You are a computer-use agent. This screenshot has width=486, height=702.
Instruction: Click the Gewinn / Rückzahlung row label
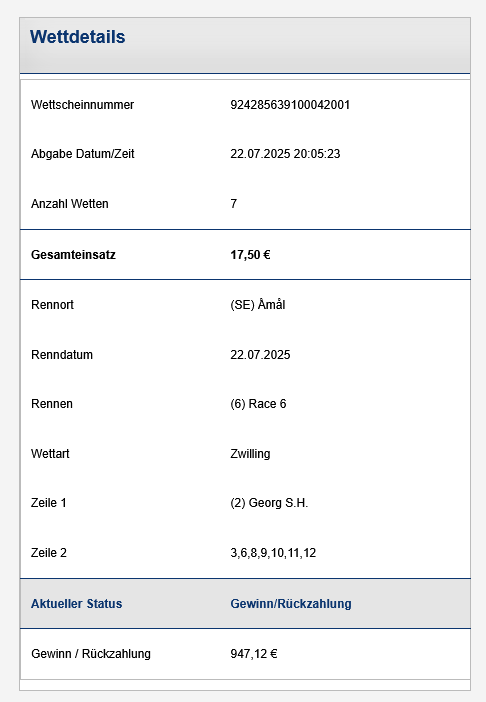(x=91, y=654)
